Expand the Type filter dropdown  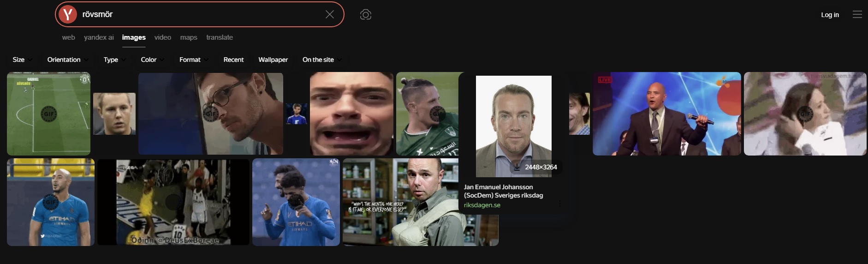point(115,60)
